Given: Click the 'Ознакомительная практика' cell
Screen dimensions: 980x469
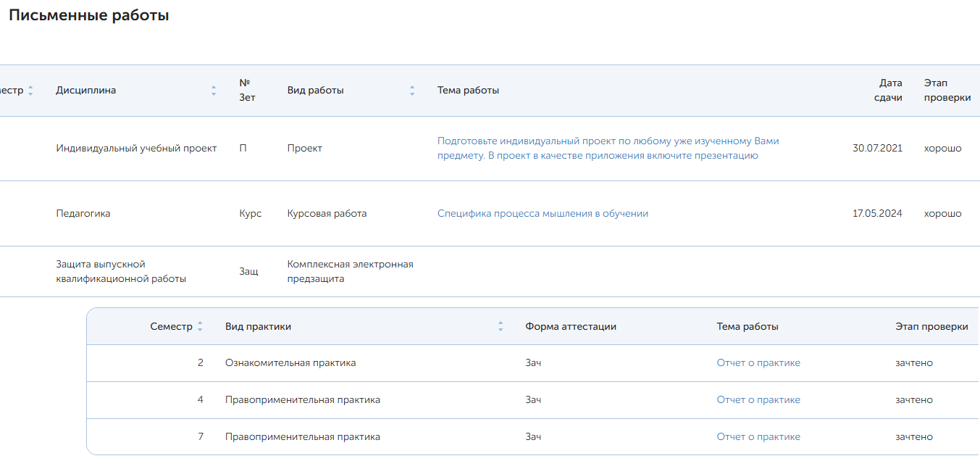Looking at the screenshot, I should 290,363.
